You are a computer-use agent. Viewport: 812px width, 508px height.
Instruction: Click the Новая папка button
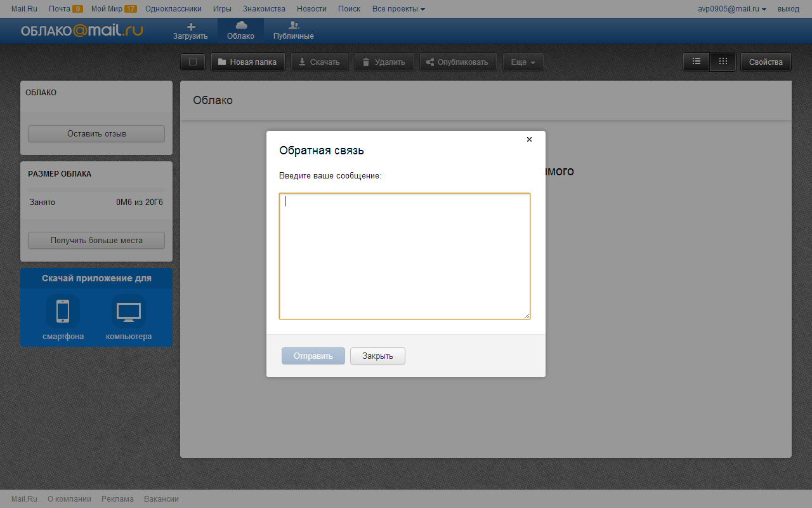(x=248, y=62)
